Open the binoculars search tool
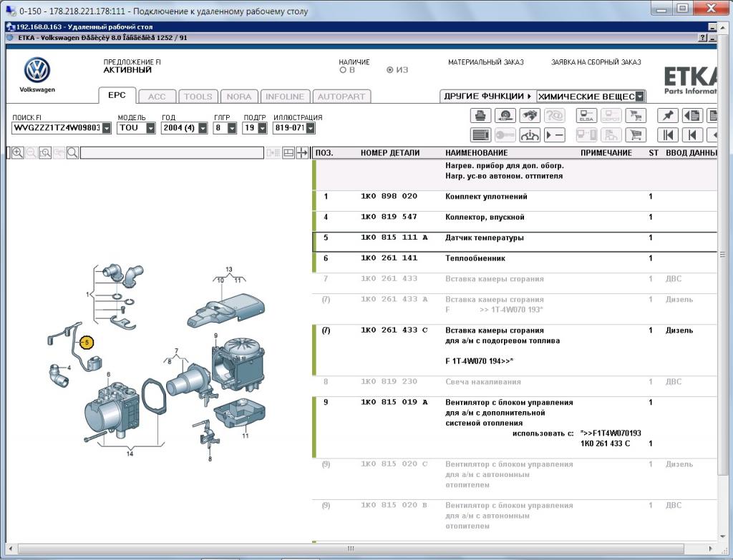The height and width of the screenshot is (560, 733). 530,115
